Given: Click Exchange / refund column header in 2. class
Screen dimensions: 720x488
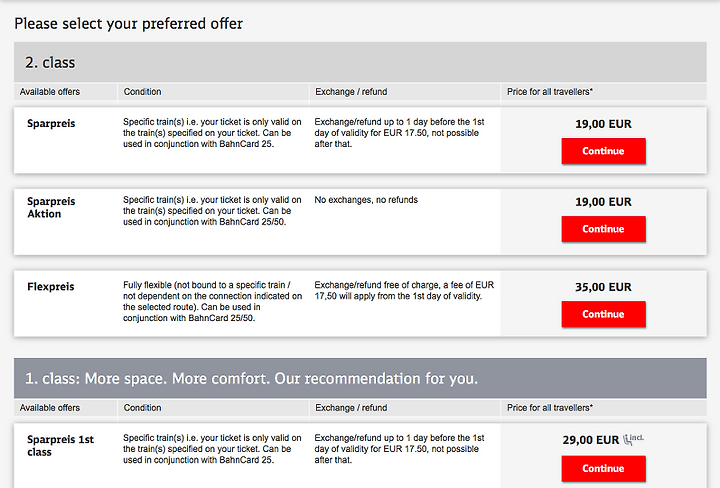Looking at the screenshot, I should pos(351,91).
